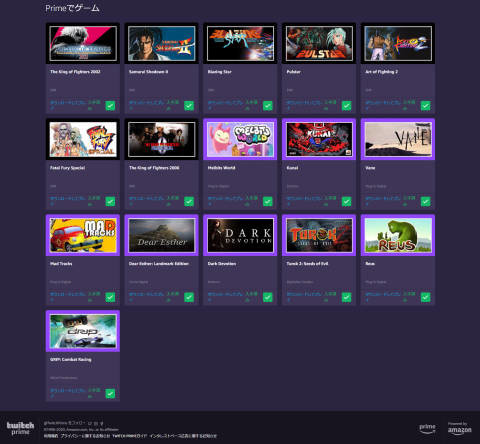The width and height of the screenshot is (480, 444).
Task: Open the Vane cover image
Action: pos(398,139)
